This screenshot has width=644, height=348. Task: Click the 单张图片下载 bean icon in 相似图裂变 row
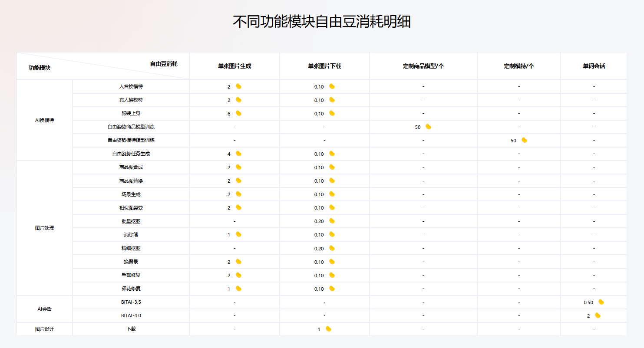point(332,207)
